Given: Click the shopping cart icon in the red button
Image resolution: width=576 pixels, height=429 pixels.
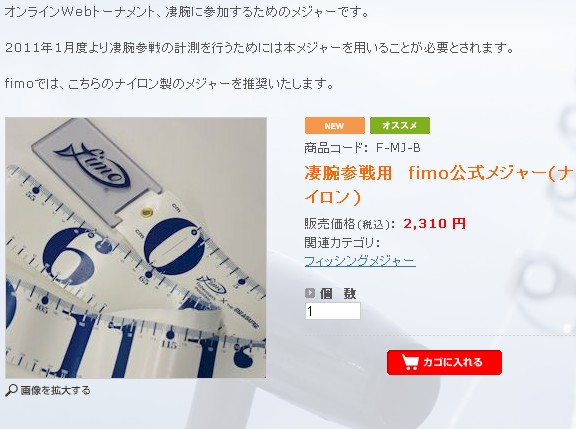Looking at the screenshot, I should click(410, 363).
